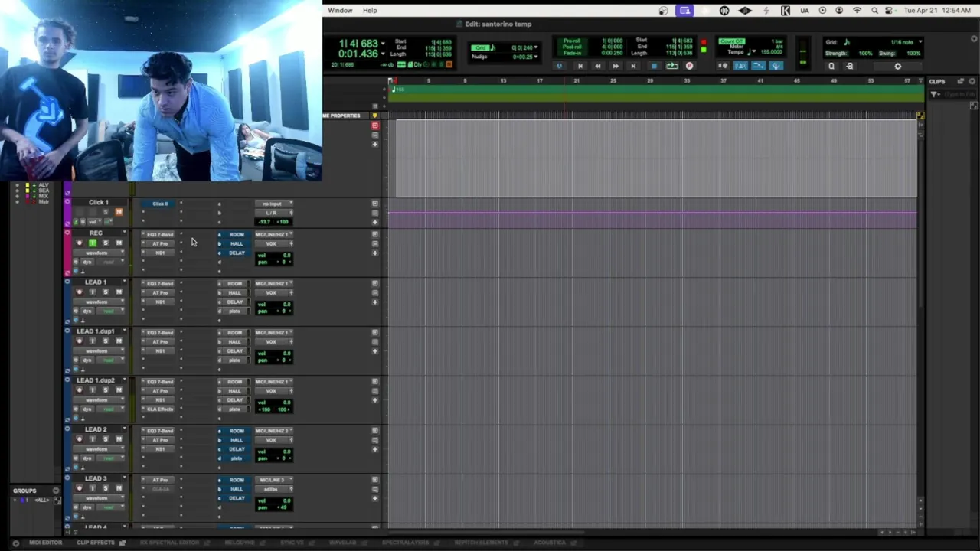Screen dimensions: 980x551
Task: Open the Click II insert on Click 1
Action: [x=160, y=204]
